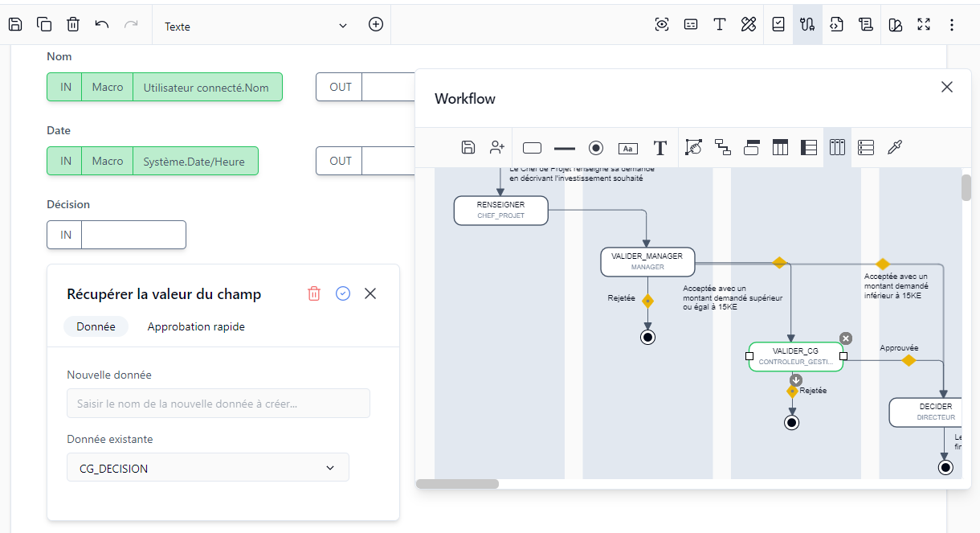Expand the CG_DECISION existing data dropdown
The width and height of the screenshot is (980, 533).
(x=207, y=468)
